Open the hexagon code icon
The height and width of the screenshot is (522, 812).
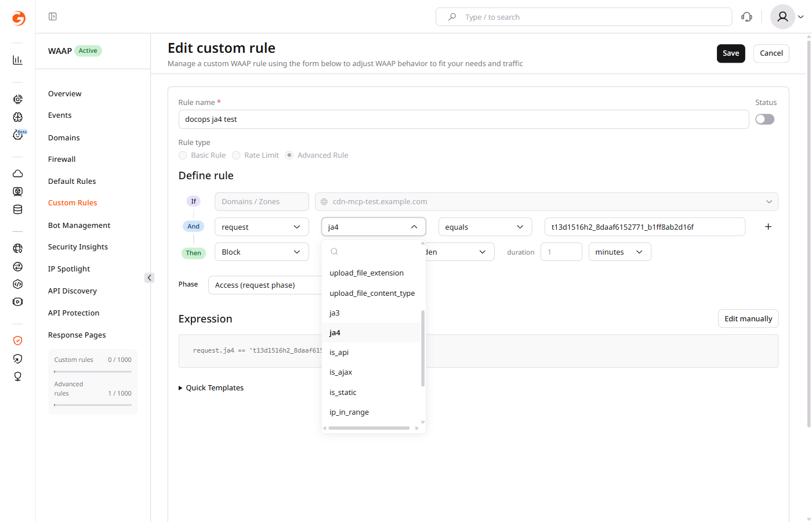pyautogui.click(x=18, y=284)
